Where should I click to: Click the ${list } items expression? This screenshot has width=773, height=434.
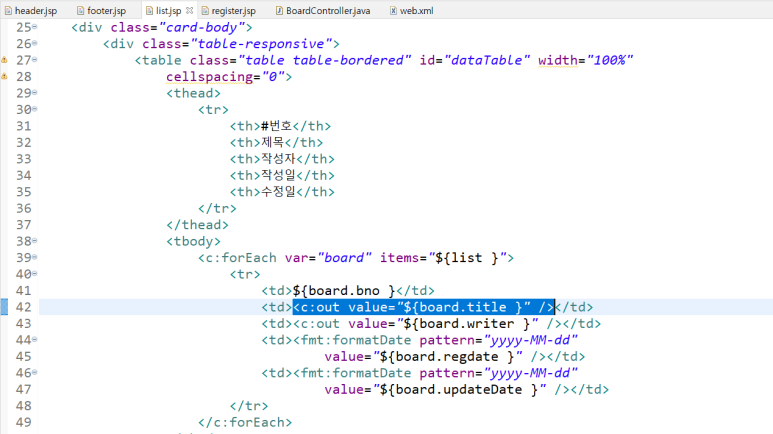[467, 257]
